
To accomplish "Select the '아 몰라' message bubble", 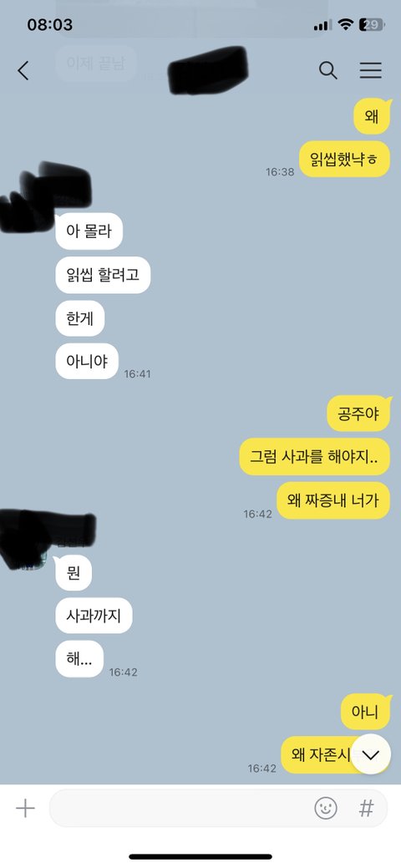I will (89, 231).
